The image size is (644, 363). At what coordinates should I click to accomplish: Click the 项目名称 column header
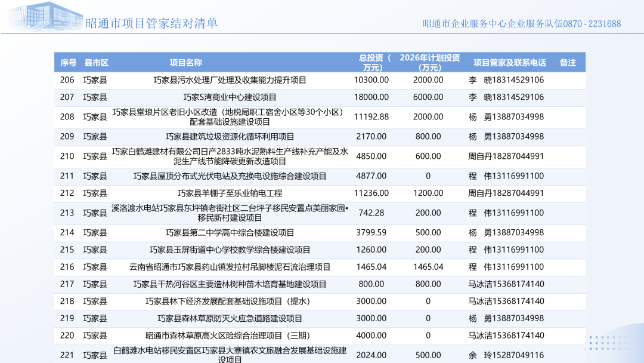[185, 63]
